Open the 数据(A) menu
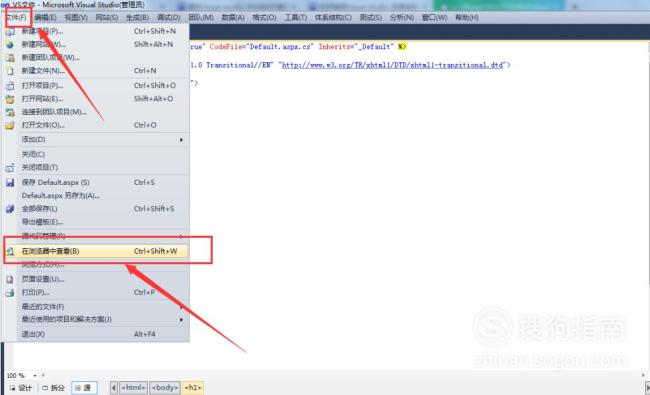The image size is (650, 395). pyautogui.click(x=233, y=17)
